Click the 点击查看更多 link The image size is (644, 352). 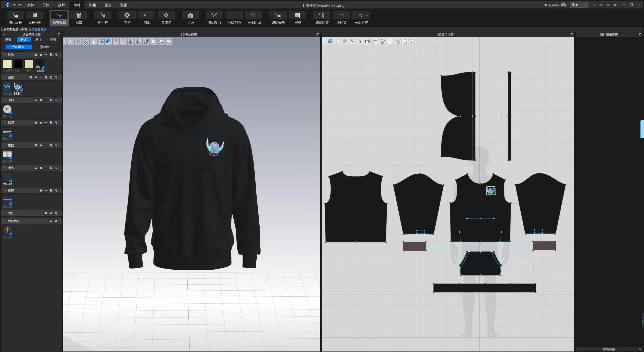[x=37, y=29]
